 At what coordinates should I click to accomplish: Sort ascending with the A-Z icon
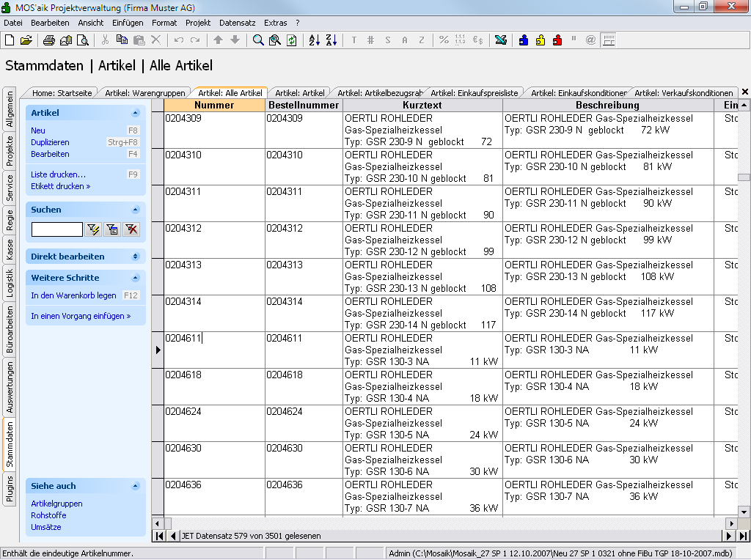point(314,40)
